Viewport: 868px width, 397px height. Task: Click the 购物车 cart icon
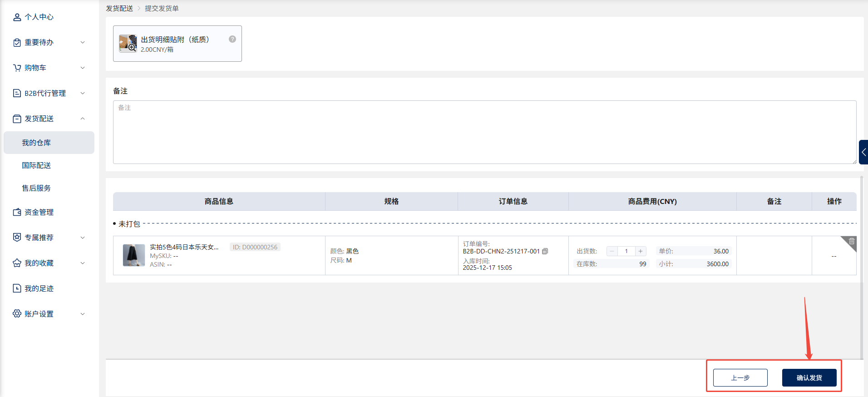coord(17,68)
